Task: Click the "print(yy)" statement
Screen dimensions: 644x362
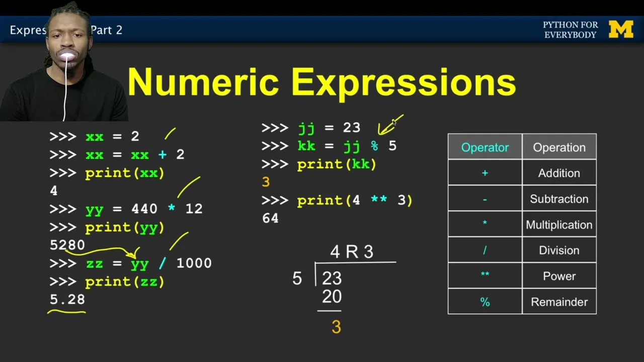Action: pyautogui.click(x=125, y=228)
